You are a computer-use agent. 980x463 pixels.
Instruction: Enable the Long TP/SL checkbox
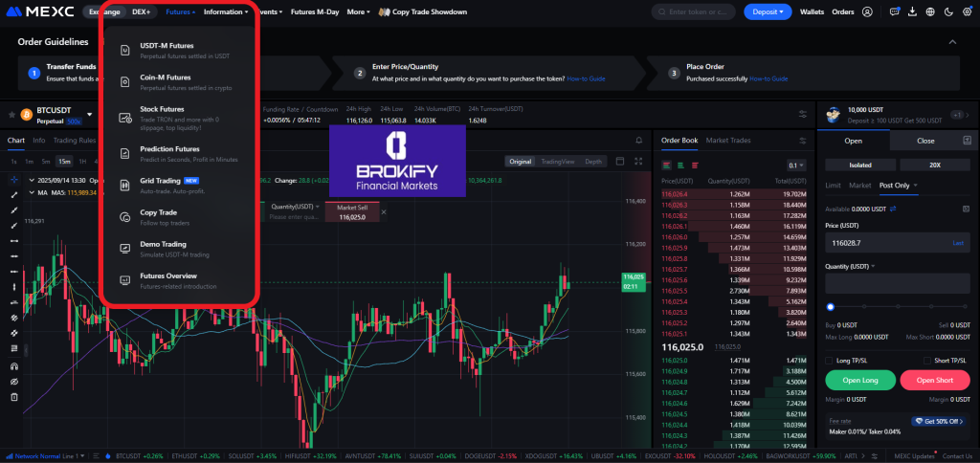[x=829, y=360]
